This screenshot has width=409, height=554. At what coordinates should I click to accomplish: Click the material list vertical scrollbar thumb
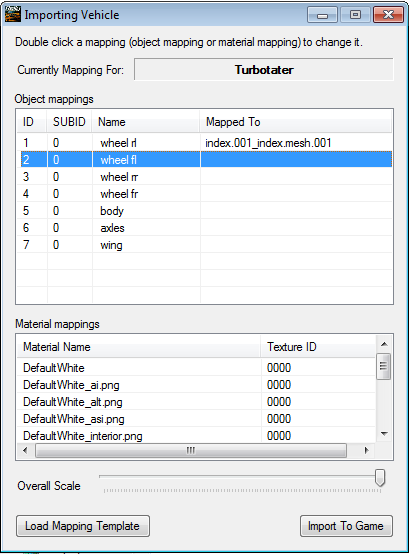pos(384,366)
